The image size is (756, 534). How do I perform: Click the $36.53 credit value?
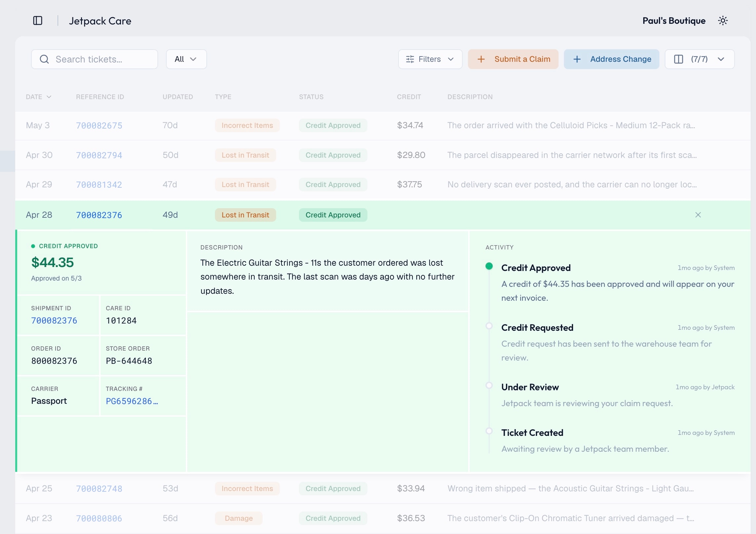point(411,518)
